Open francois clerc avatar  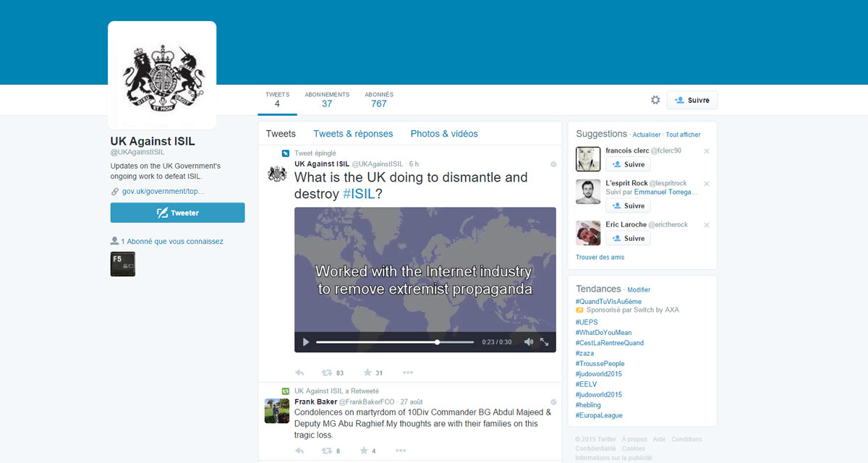click(x=588, y=159)
